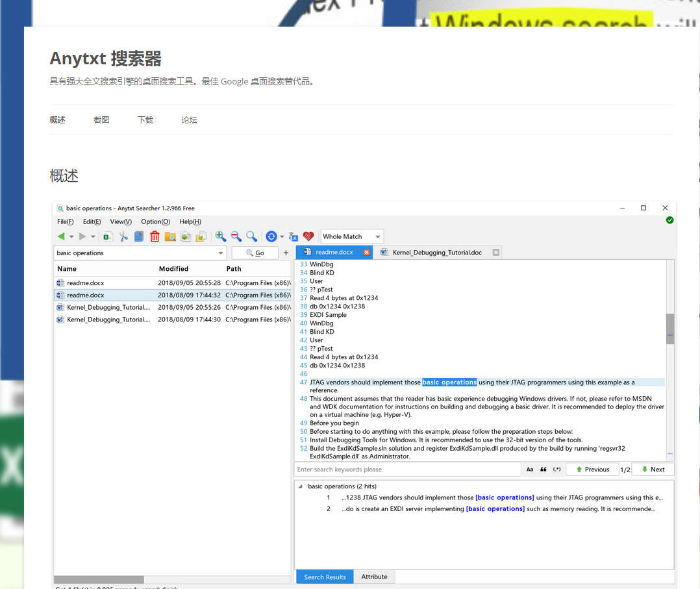
Task: Collapse the basic operations (2 hits) group
Action: pyautogui.click(x=301, y=486)
